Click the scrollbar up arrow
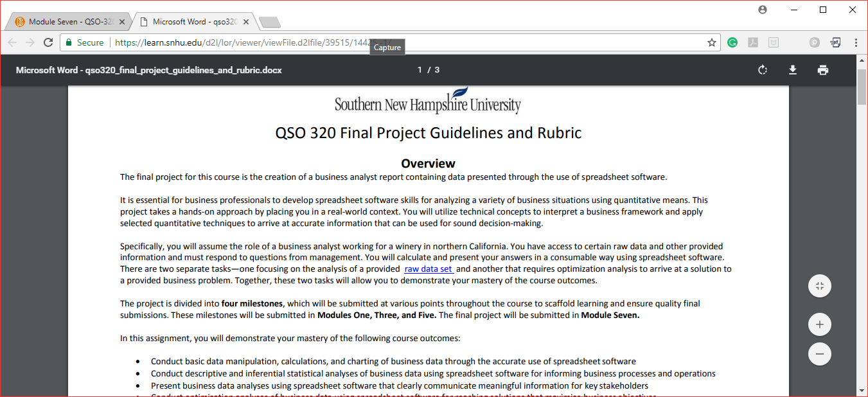This screenshot has height=397, width=868. tap(862, 60)
